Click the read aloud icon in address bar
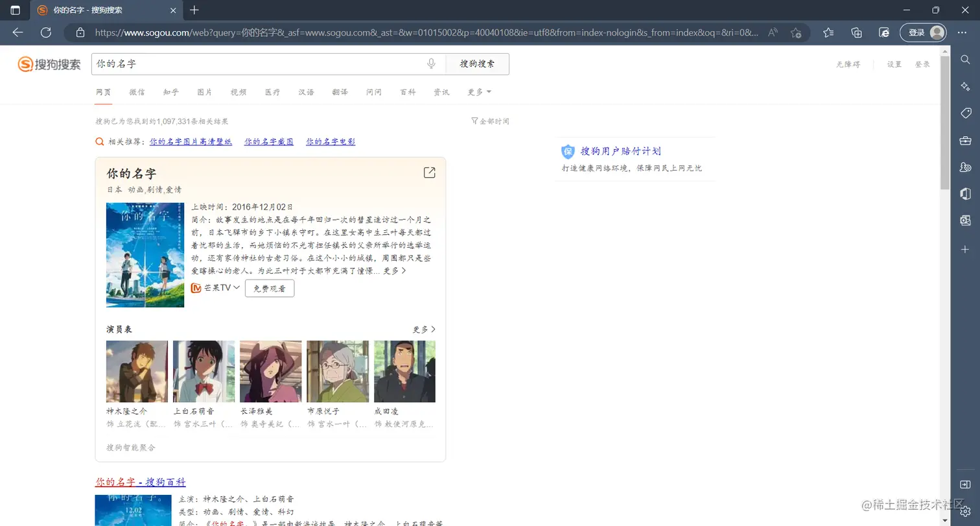Viewport: 980px width, 526px height. coord(773,32)
